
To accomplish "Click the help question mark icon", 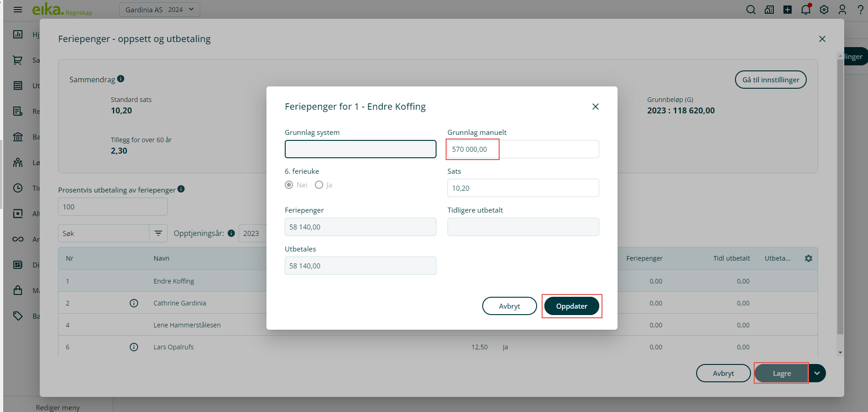I will 860,10.
